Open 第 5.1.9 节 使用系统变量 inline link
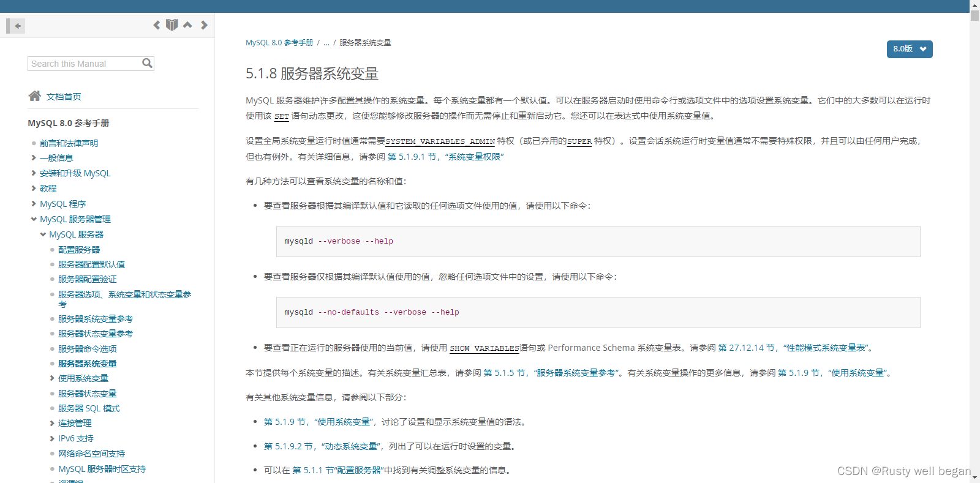 click(x=831, y=373)
